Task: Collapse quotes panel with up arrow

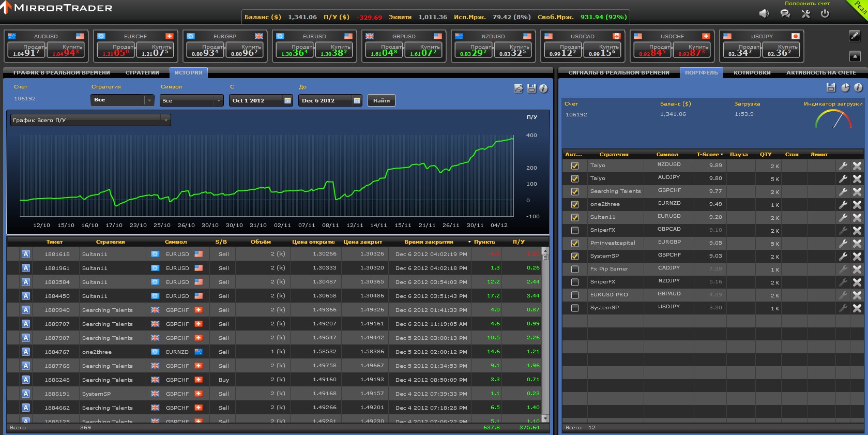Action: tap(855, 56)
